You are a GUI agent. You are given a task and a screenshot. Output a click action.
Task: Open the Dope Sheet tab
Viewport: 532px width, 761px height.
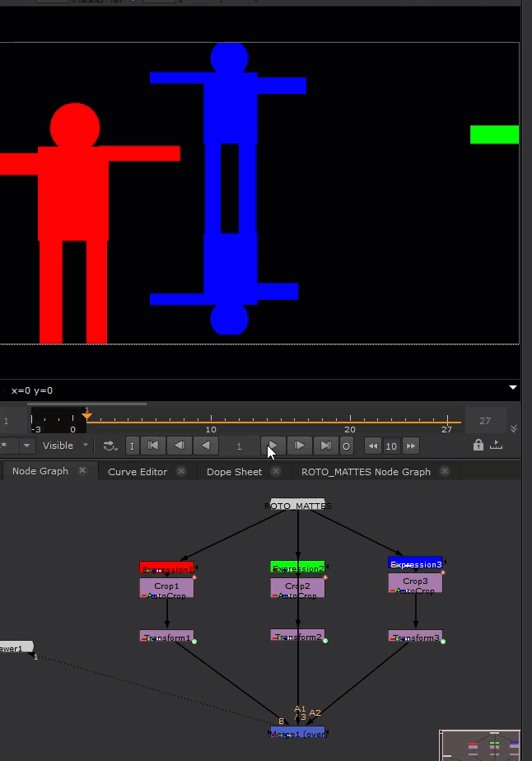(234, 472)
